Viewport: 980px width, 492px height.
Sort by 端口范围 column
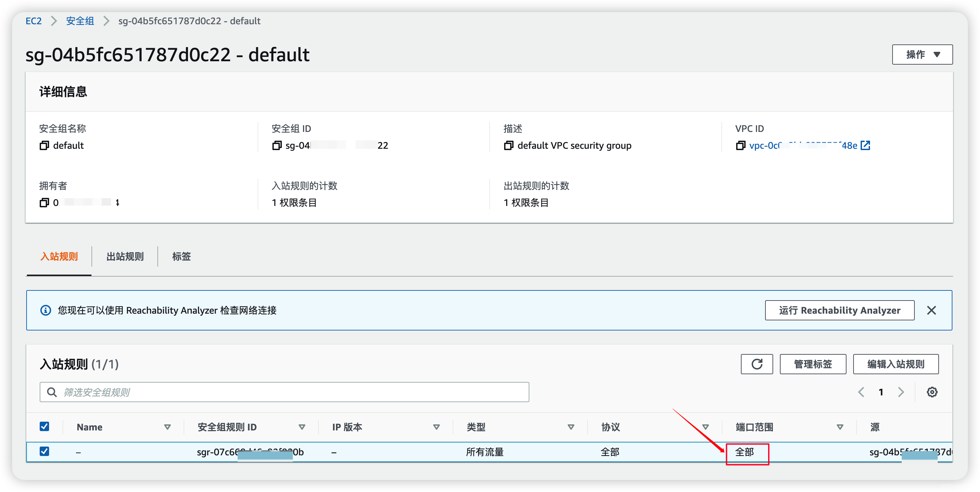click(x=840, y=427)
